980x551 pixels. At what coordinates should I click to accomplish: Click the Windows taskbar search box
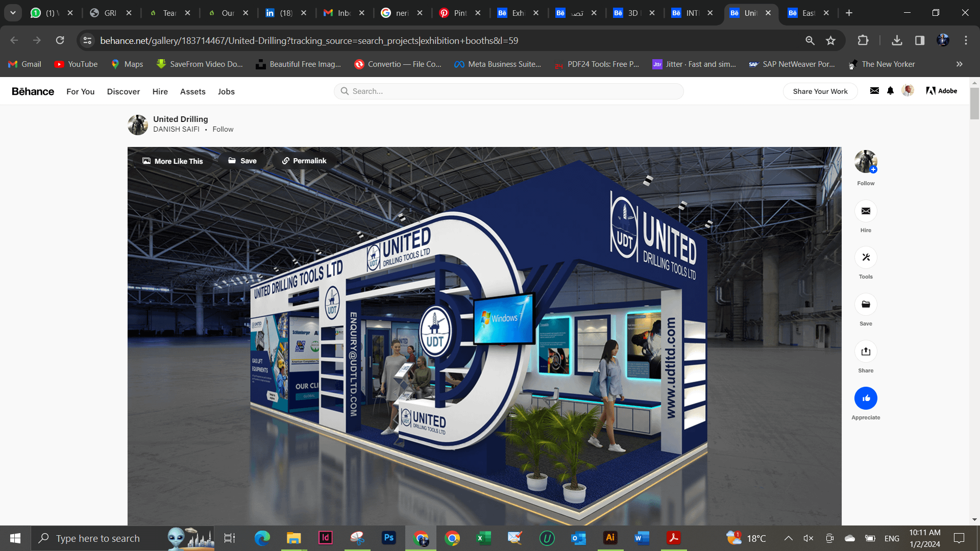coord(123,538)
